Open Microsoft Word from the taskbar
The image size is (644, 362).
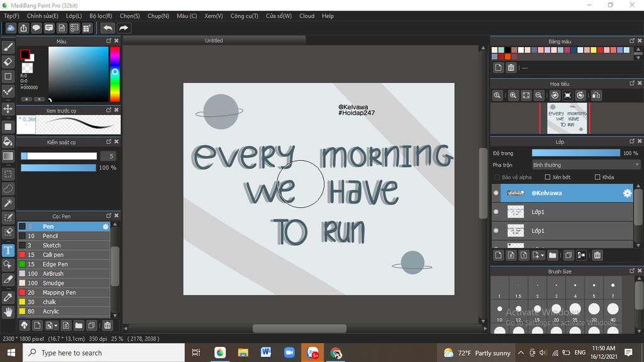coord(266,353)
